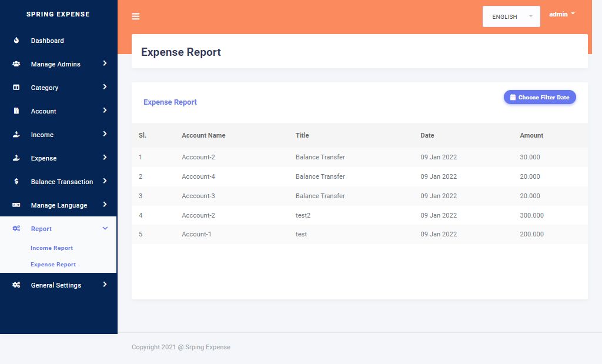
Task: Click the Balance Transaction dollar icon
Action: pyautogui.click(x=16, y=182)
